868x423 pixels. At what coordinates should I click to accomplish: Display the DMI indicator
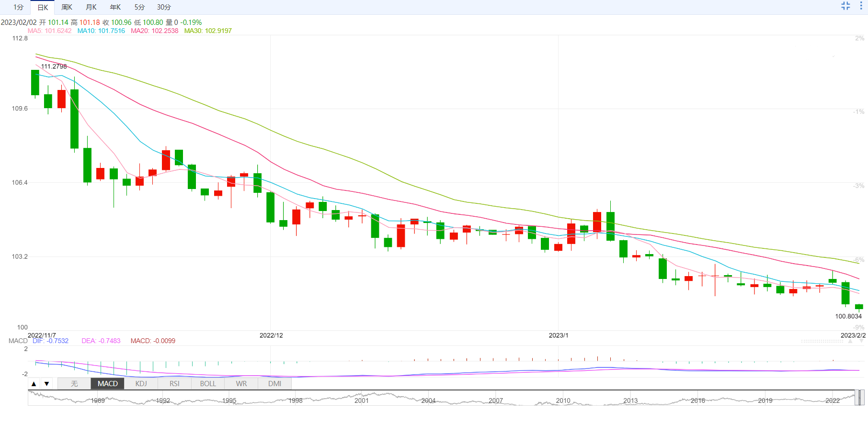[x=275, y=384]
